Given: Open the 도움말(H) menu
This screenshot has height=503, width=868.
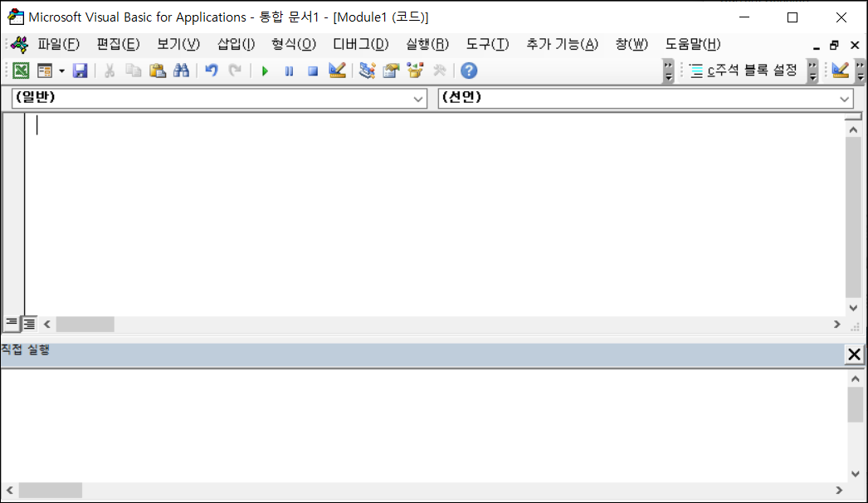Looking at the screenshot, I should [693, 44].
